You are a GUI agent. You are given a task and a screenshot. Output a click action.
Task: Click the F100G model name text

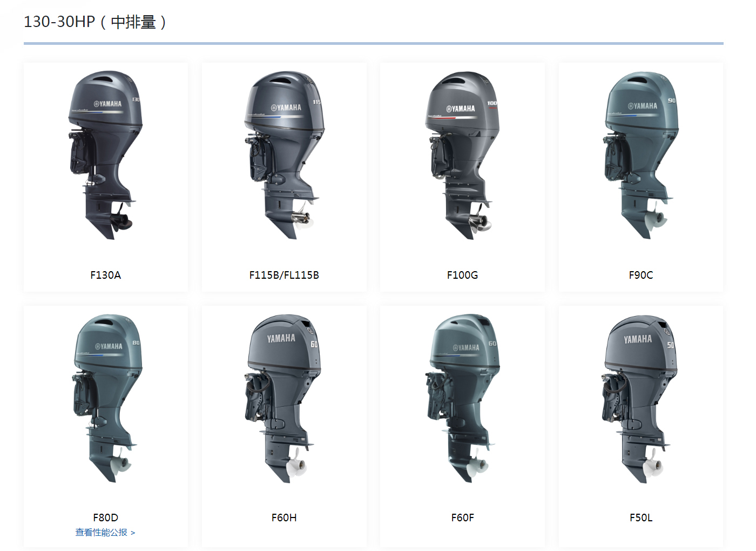(x=462, y=275)
